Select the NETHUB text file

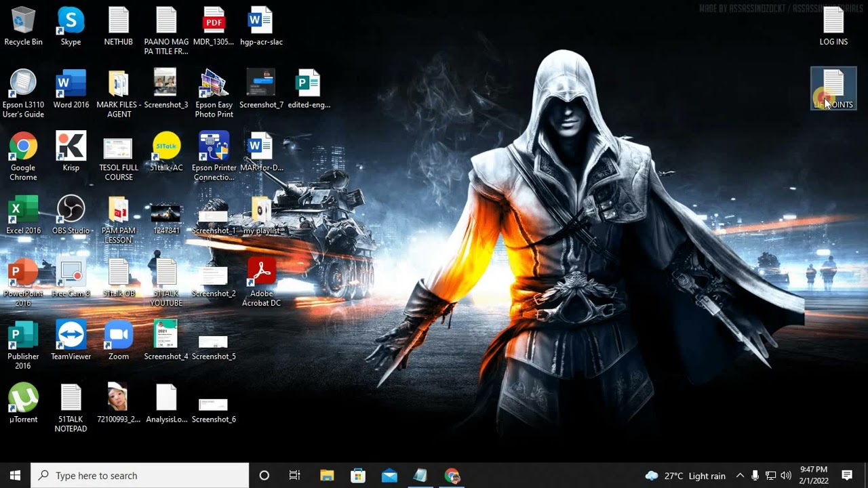click(118, 27)
